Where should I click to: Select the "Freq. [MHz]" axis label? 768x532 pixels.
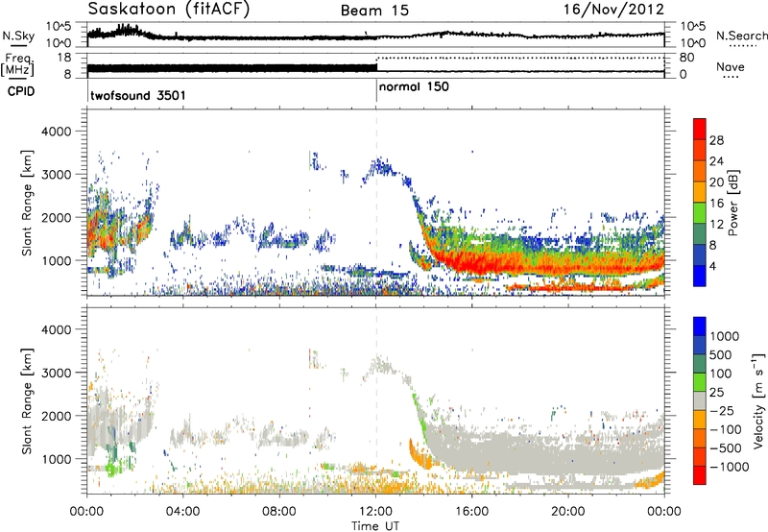[x=17, y=64]
